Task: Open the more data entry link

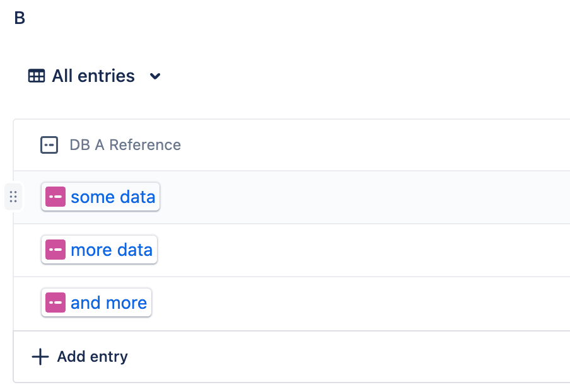Action: pos(112,250)
